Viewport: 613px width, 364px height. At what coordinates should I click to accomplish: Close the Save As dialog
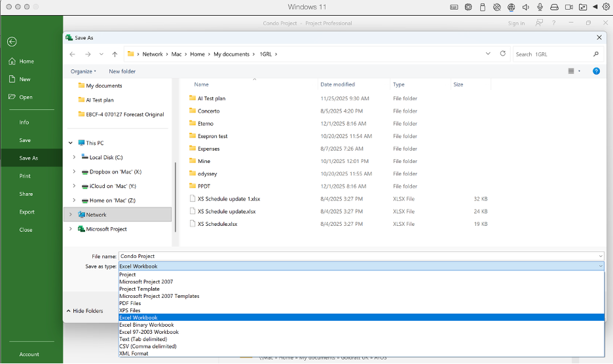599,37
